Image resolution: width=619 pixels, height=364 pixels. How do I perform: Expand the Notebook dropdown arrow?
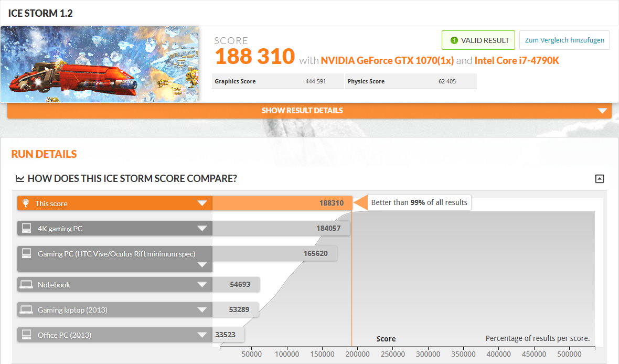coord(202,284)
